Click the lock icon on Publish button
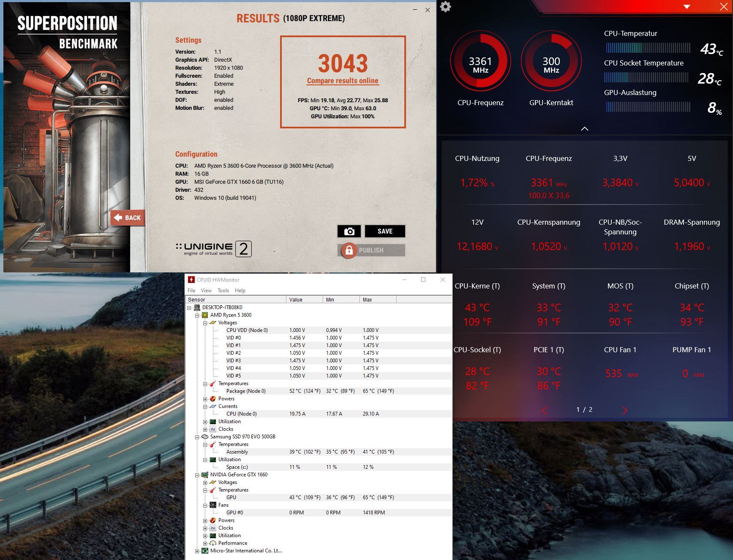Image resolution: width=733 pixels, height=560 pixels. [x=349, y=250]
